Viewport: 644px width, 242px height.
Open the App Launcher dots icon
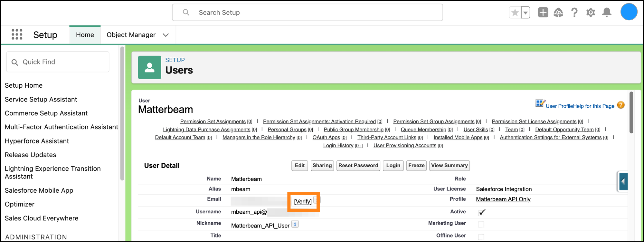17,34
